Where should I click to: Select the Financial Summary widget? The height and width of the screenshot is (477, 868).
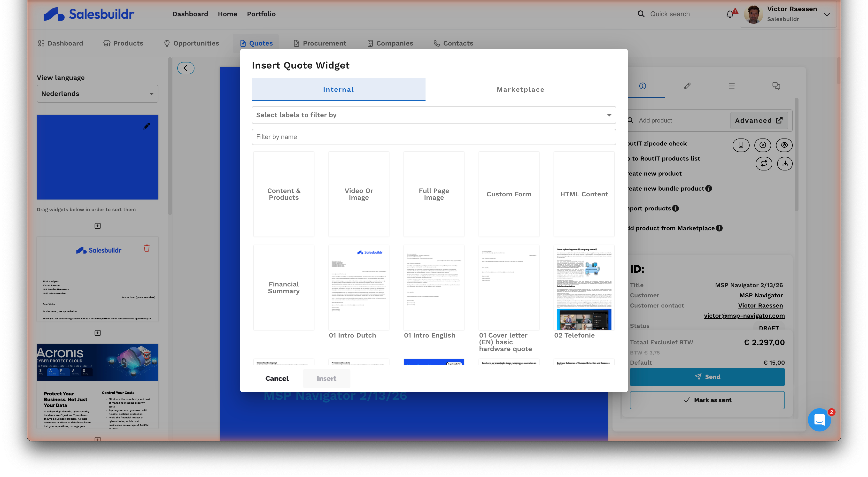(284, 287)
